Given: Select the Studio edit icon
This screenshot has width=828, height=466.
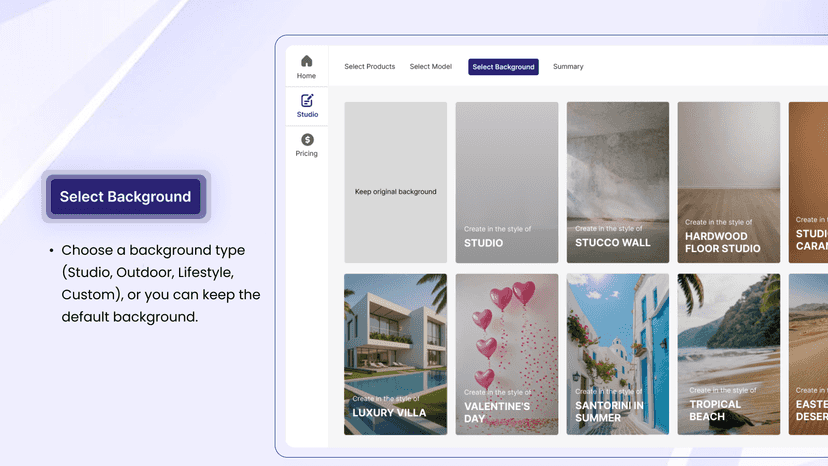Looking at the screenshot, I should [x=307, y=100].
